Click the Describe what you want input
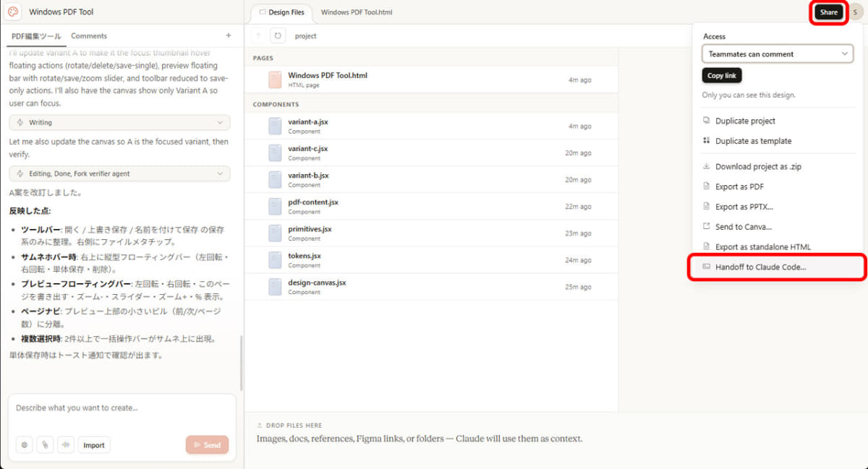Image resolution: width=868 pixels, height=469 pixels. click(122, 408)
